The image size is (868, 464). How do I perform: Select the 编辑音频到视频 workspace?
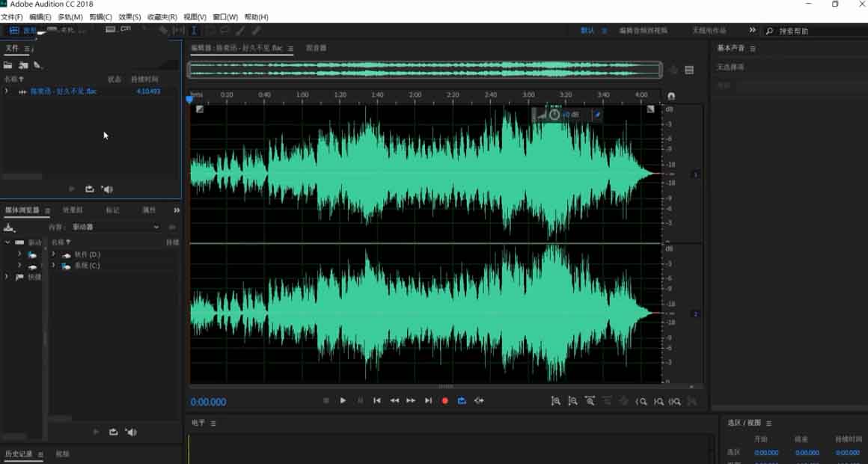[x=643, y=31]
